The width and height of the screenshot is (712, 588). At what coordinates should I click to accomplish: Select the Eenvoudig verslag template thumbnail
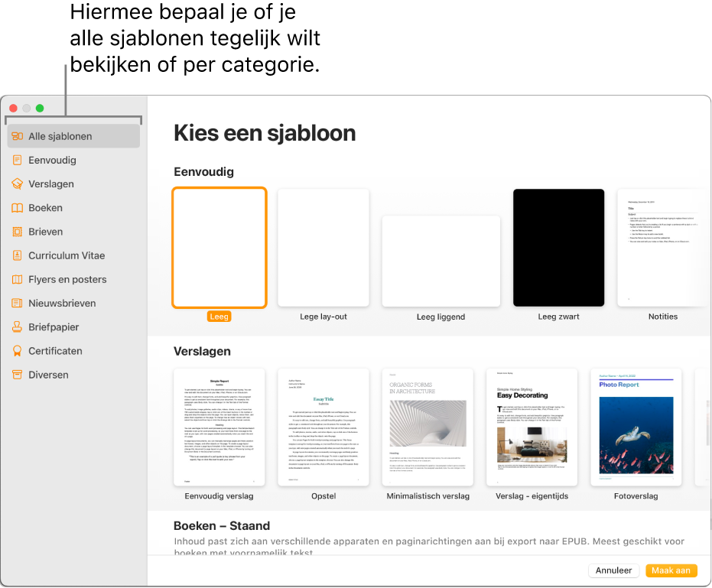tap(219, 427)
